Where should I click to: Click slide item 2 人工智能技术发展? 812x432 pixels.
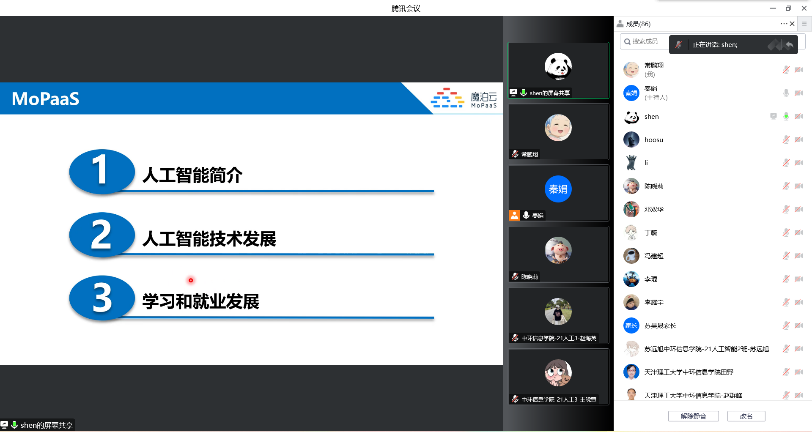208,239
